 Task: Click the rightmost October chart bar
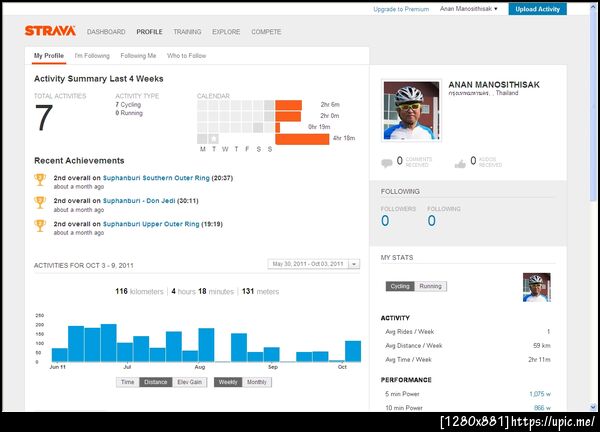353,351
